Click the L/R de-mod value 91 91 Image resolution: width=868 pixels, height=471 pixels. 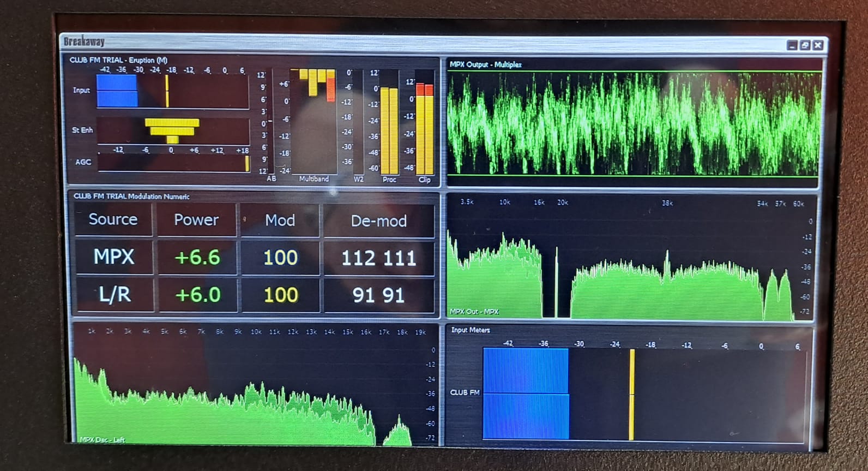pos(378,295)
